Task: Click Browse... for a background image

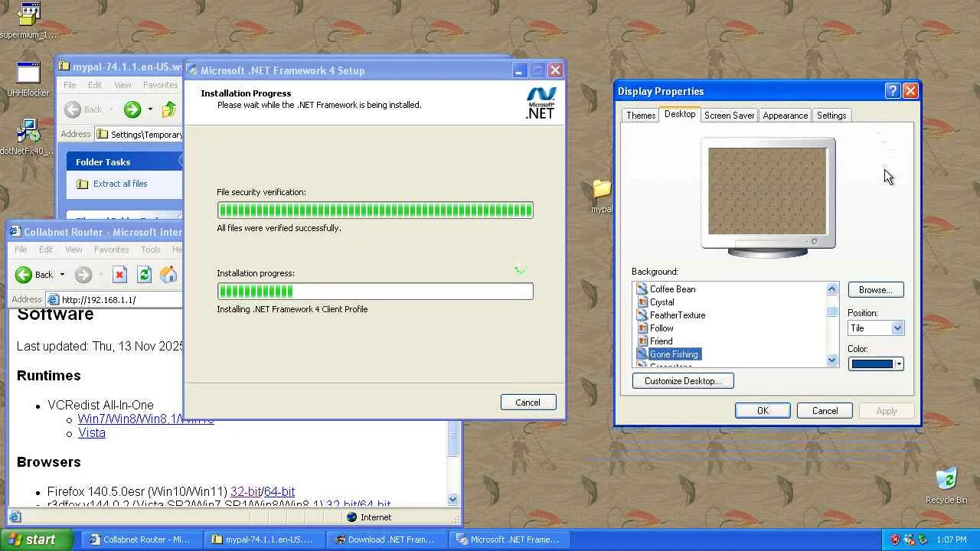Action: (x=876, y=290)
